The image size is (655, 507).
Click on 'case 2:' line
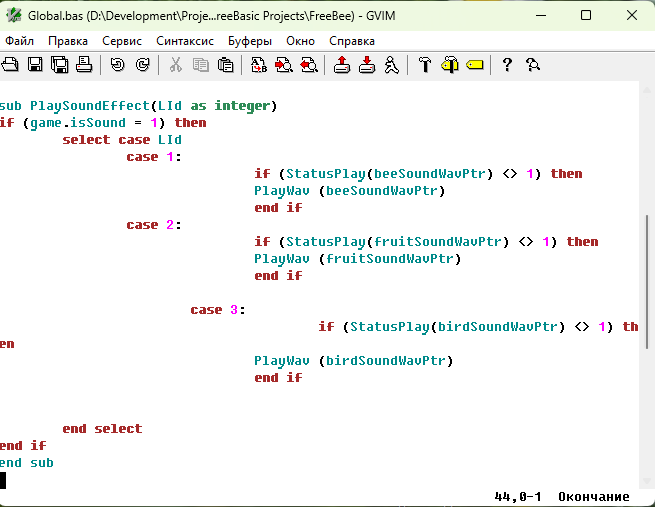pyautogui.click(x=154, y=225)
